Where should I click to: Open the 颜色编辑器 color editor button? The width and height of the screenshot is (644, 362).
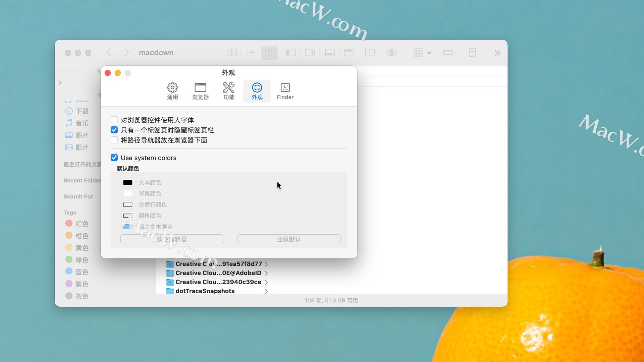click(172, 239)
